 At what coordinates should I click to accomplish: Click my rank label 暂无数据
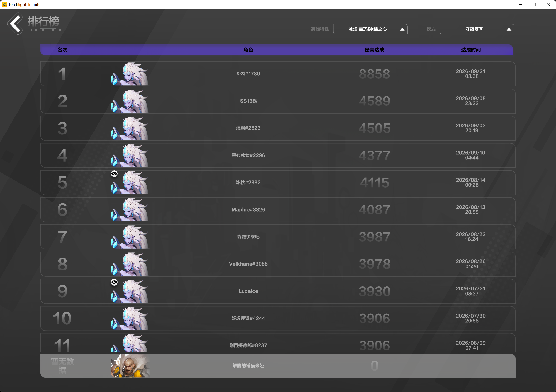pyautogui.click(x=62, y=366)
